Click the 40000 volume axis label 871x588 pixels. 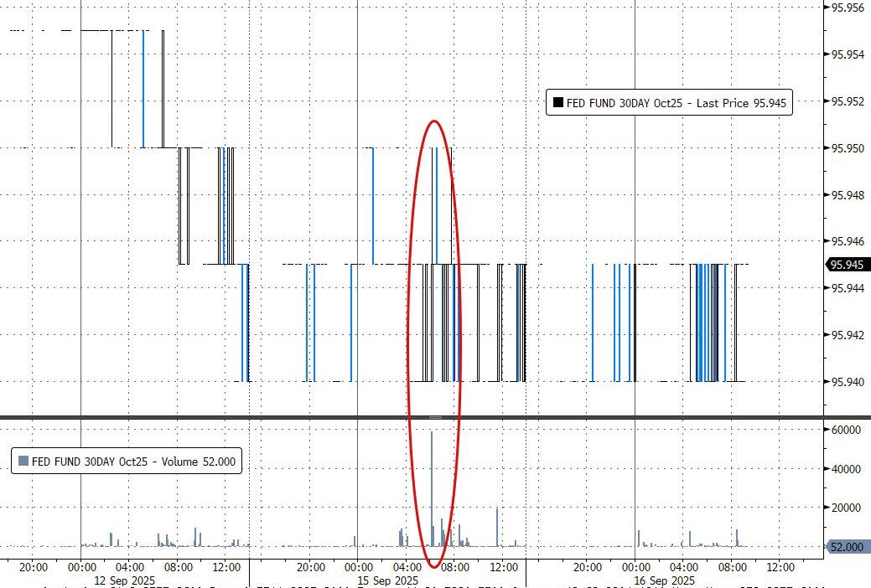pyautogui.click(x=846, y=469)
